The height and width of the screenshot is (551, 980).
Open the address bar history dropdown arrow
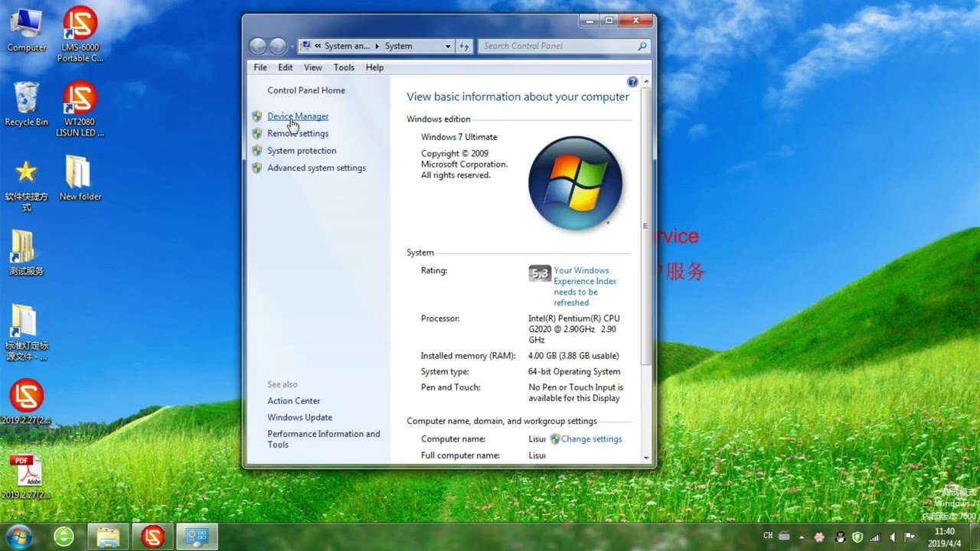(x=448, y=46)
